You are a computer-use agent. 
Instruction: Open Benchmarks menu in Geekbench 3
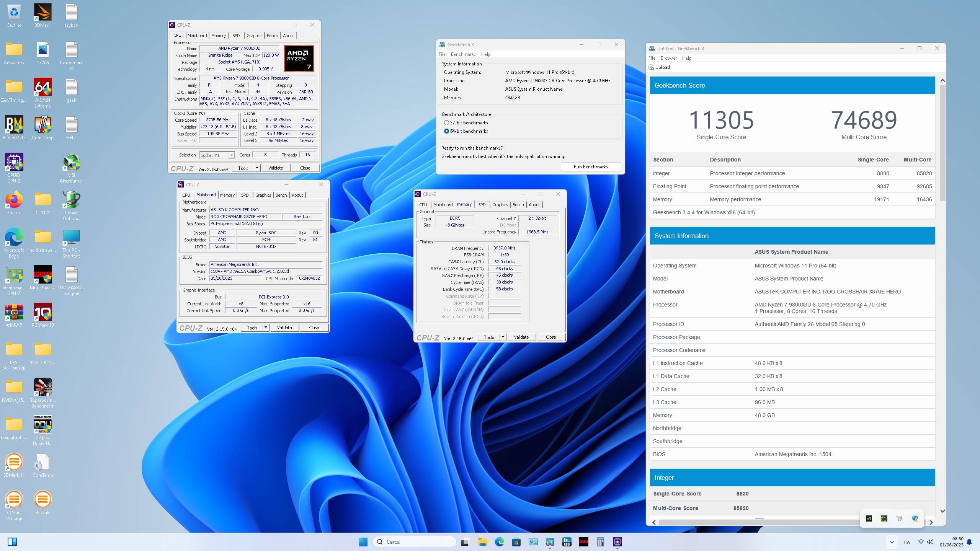[463, 54]
